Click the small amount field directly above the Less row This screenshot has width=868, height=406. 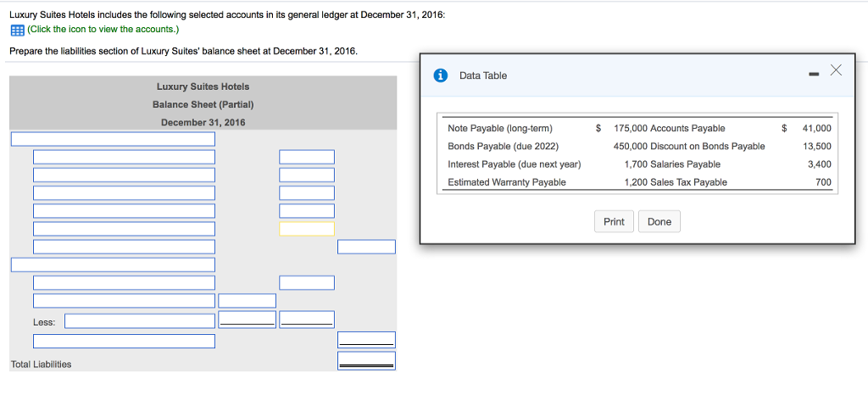coord(247,301)
